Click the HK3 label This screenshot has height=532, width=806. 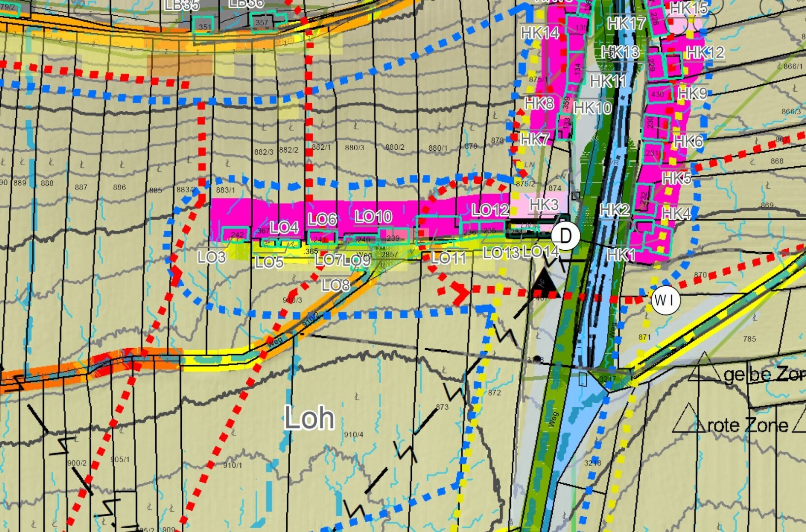coord(544,205)
